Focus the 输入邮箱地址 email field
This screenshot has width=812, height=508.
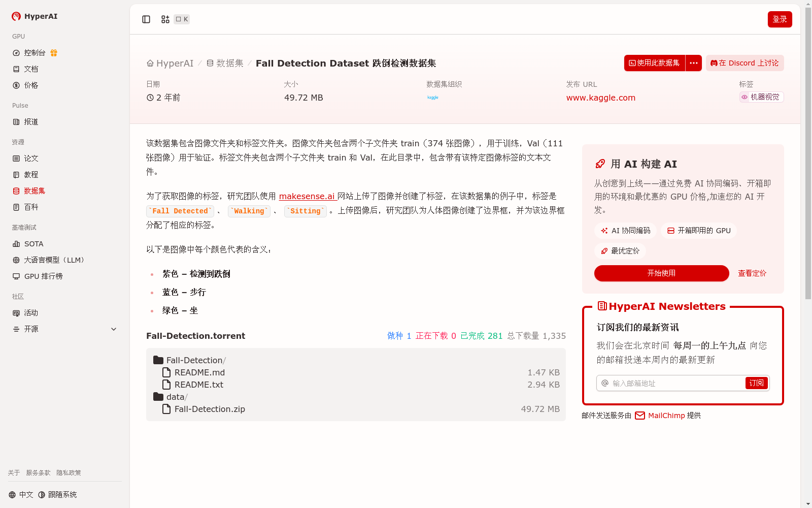tap(676, 383)
